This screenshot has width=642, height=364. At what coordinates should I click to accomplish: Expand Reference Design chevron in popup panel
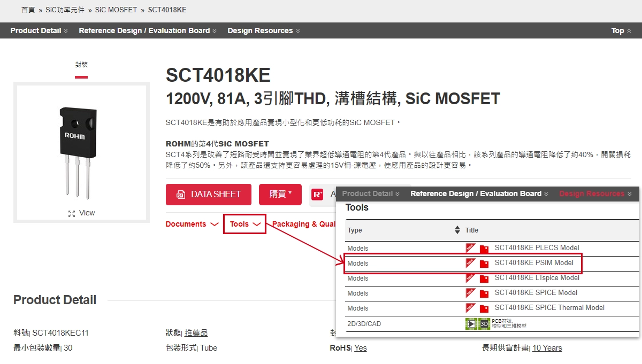(x=546, y=194)
